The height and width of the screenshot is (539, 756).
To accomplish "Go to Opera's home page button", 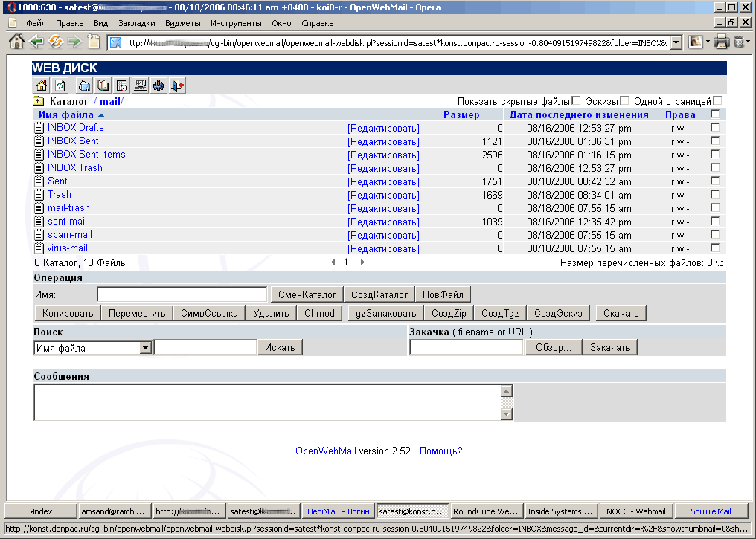I will [x=16, y=42].
